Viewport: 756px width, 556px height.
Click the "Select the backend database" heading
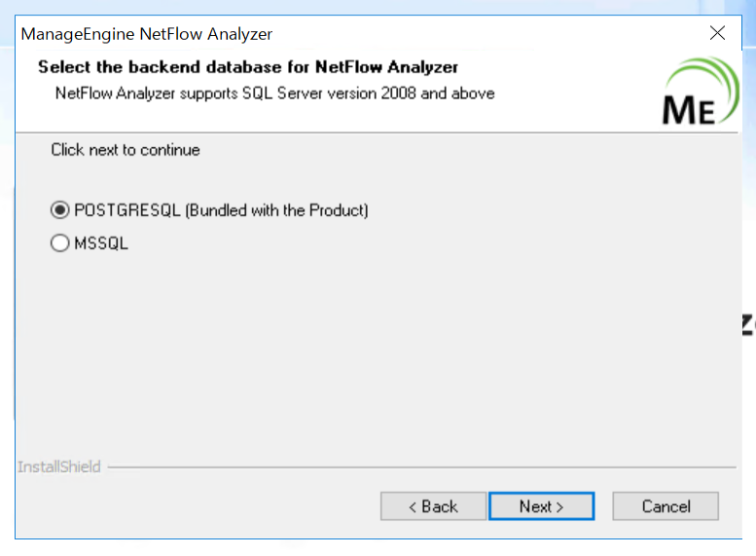point(248,67)
